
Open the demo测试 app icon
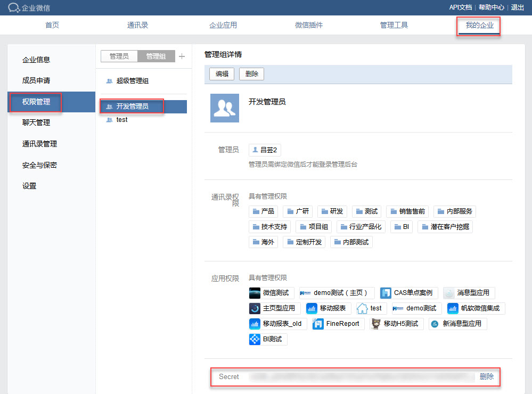(x=398, y=308)
